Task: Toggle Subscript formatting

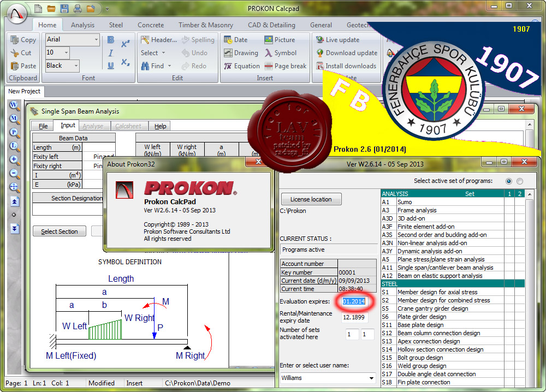Action: [126, 62]
